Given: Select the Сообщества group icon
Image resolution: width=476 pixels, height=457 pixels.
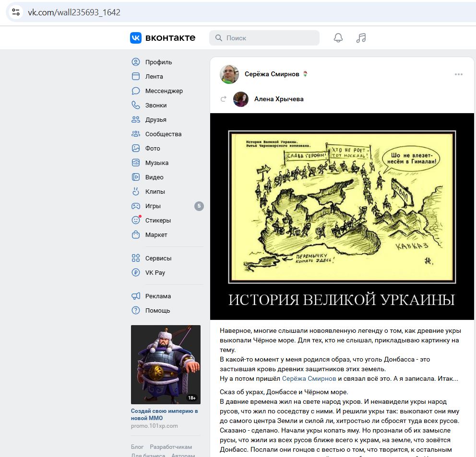Looking at the screenshot, I should point(136,134).
